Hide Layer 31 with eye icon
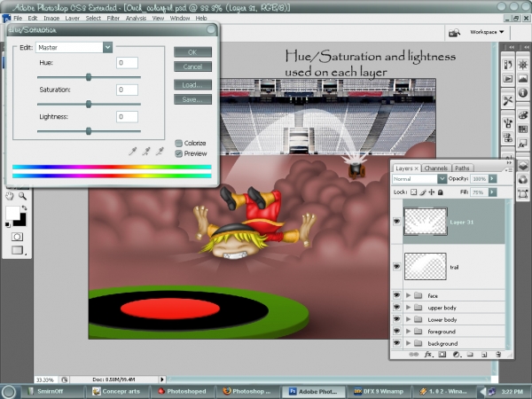 [x=396, y=222]
